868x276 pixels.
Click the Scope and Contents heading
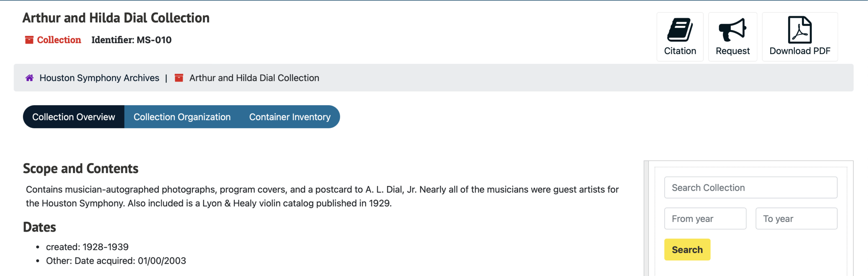[x=81, y=169]
